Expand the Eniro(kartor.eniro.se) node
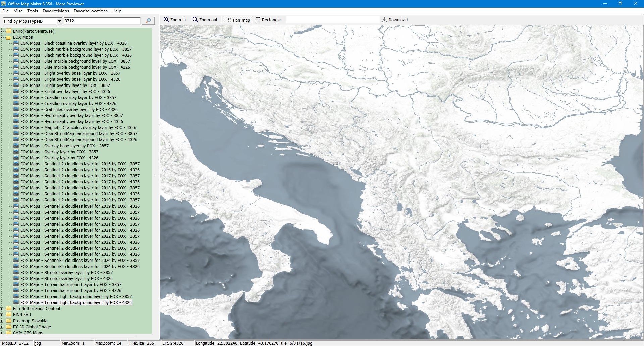The image size is (644, 346). (2, 31)
